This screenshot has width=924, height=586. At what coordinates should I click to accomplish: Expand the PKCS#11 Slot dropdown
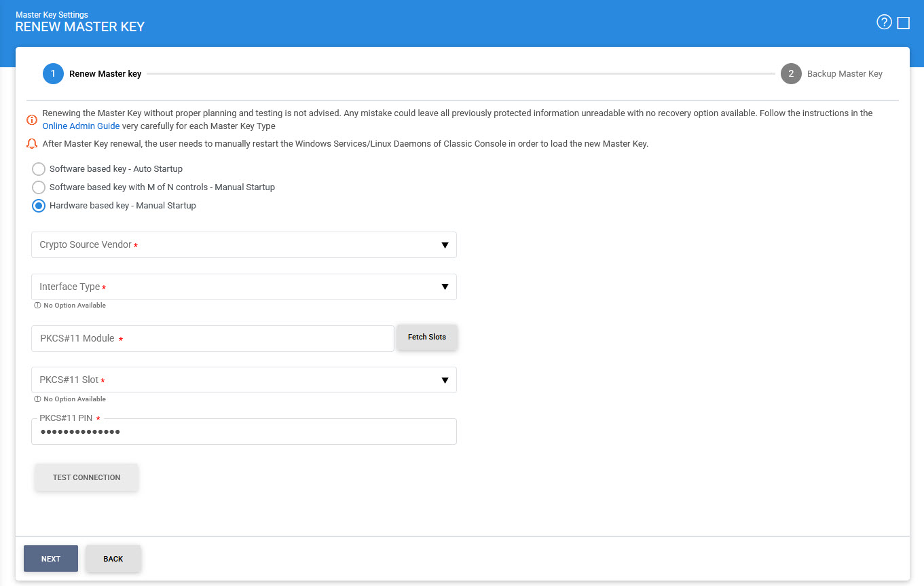(244, 380)
